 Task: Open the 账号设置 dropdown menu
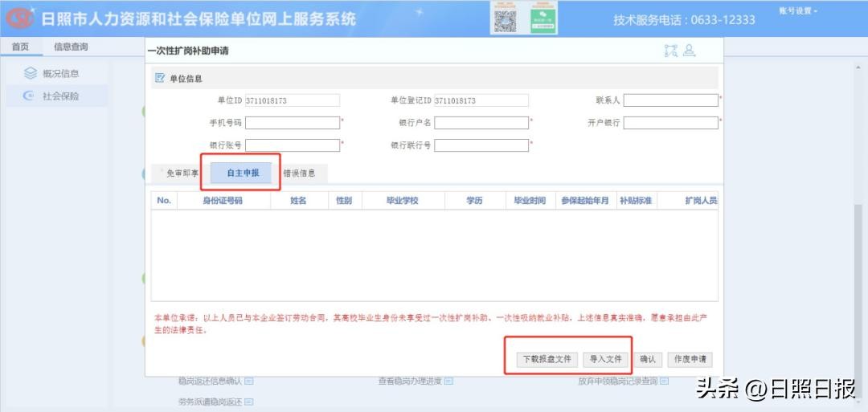(x=797, y=11)
